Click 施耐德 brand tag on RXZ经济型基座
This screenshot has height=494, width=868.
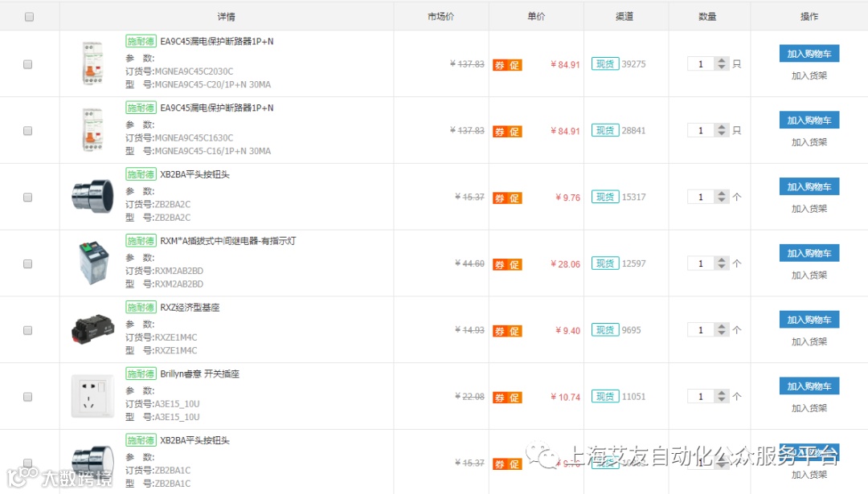pos(141,307)
